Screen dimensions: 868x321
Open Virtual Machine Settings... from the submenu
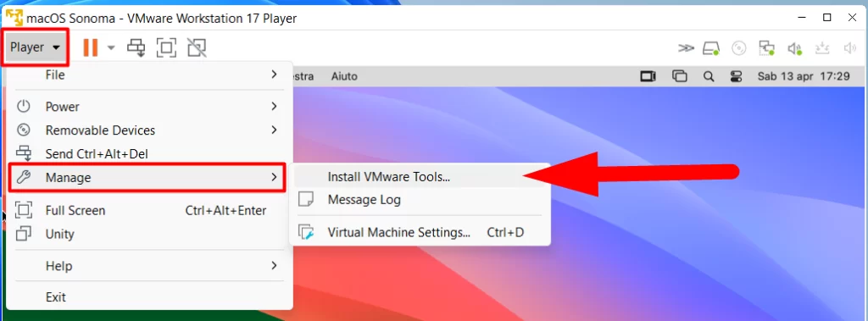420,232
